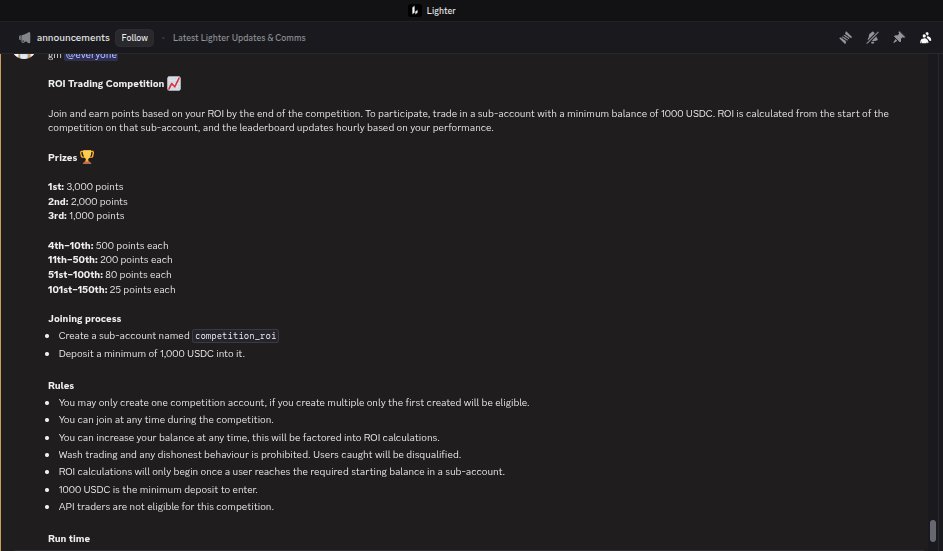Viewport: 943px width, 551px height.
Task: Click the Follow button
Action: pyautogui.click(x=134, y=37)
